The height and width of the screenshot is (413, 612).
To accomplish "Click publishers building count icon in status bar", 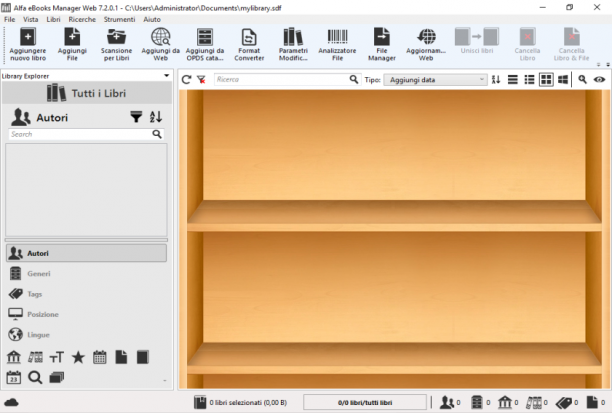I will pyautogui.click(x=505, y=402).
